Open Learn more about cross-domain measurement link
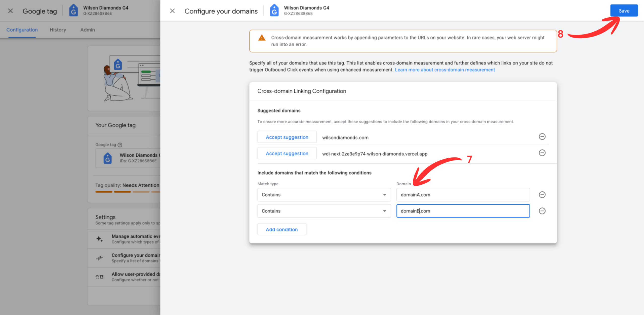644x315 pixels. click(445, 70)
